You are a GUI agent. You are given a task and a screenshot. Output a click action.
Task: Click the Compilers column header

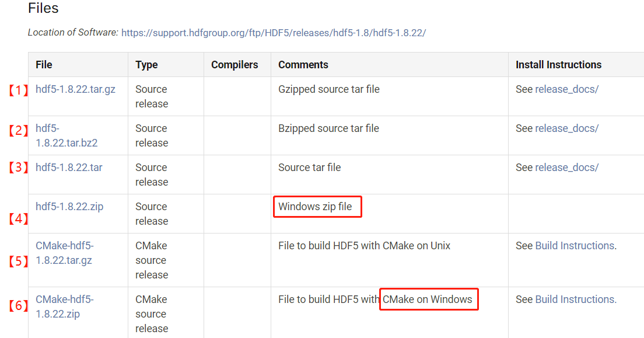click(234, 64)
